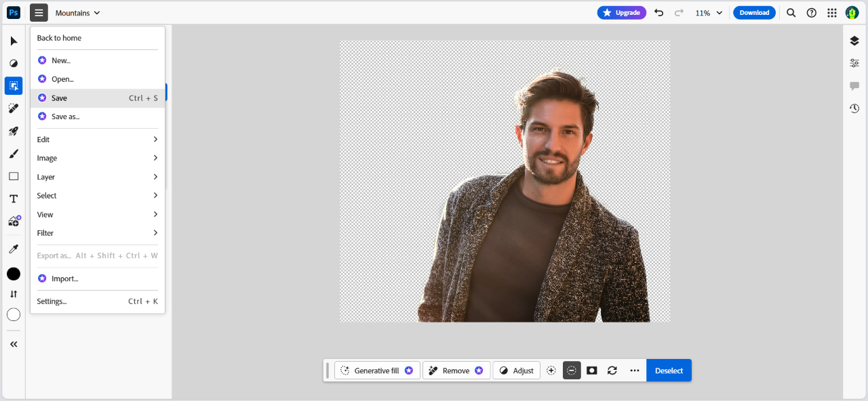
Task: Click the Photoshop home logo
Action: click(x=14, y=13)
